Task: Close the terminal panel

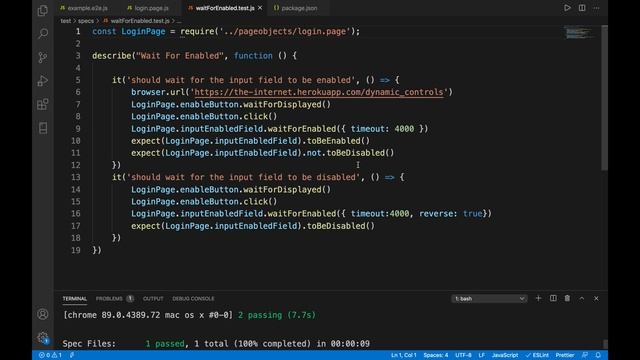Action: point(596,298)
